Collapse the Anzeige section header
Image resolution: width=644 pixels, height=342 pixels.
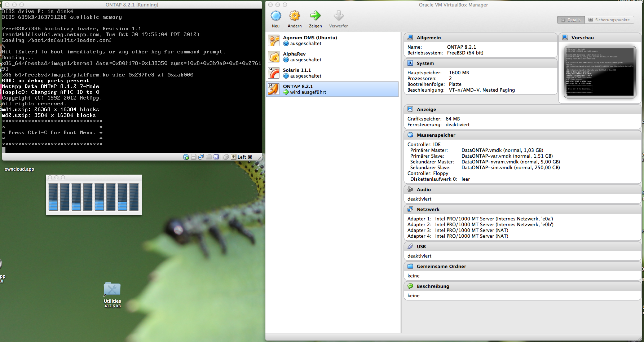(426, 109)
